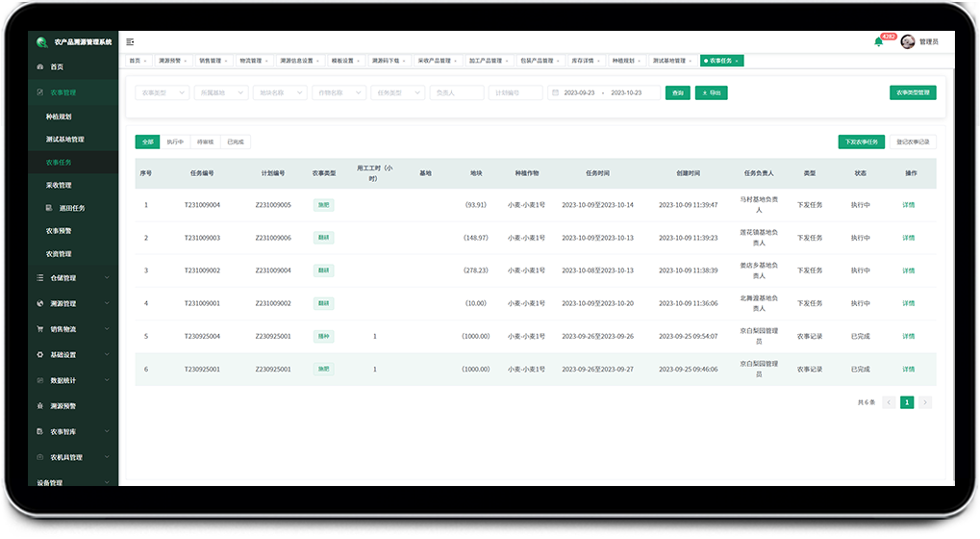
Task: Close the 种植规划 tab in tab bar
Action: pyautogui.click(x=640, y=61)
